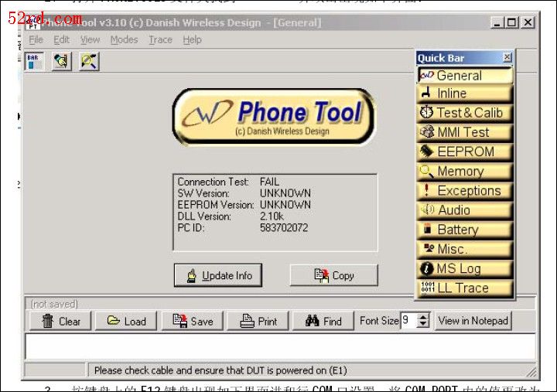Open Exceptions mode in Quick Bar
This screenshot has width=557, height=392.
coord(465,191)
